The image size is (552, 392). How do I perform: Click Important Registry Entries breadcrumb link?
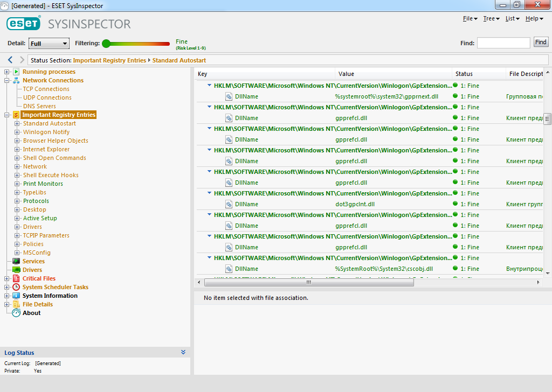[x=109, y=60]
